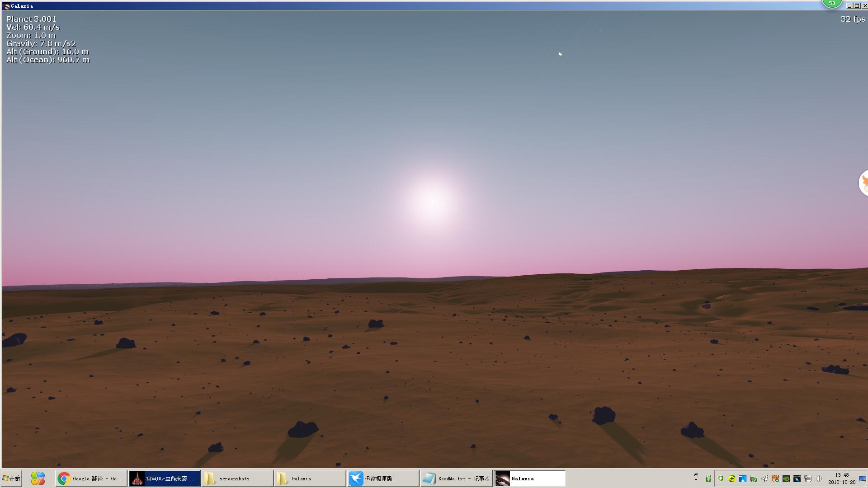This screenshot has width=868, height=488.
Task: Switch to 雷电OL-虫族来袭 taskbar window
Action: [165, 478]
